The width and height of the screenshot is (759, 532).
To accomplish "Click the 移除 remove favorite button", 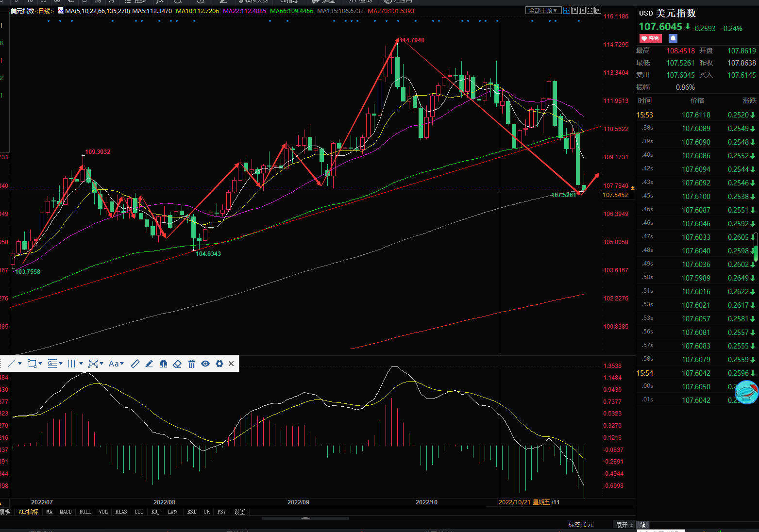I will 650,38.
